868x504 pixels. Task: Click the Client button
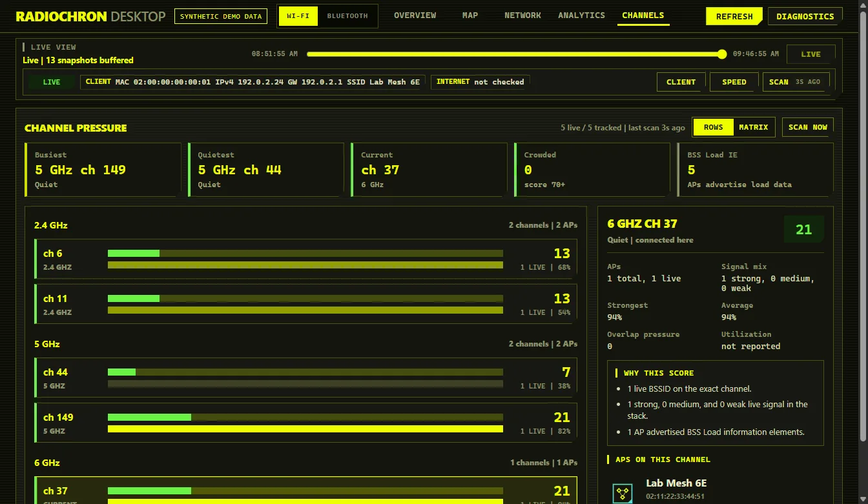[681, 82]
